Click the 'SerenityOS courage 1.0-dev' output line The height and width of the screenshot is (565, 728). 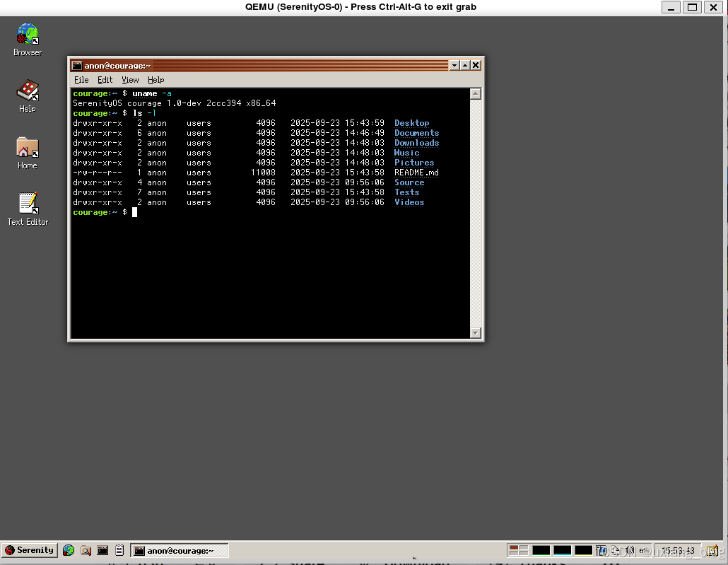tap(174, 103)
